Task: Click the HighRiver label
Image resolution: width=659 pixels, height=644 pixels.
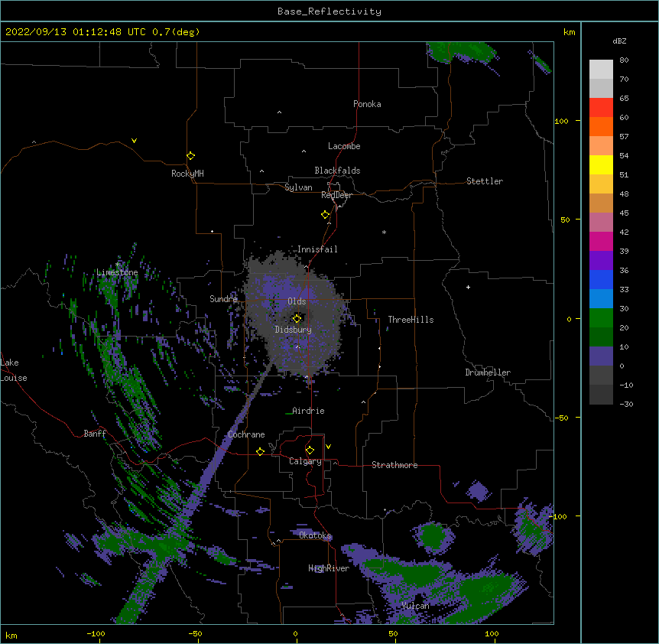Action: click(x=329, y=568)
